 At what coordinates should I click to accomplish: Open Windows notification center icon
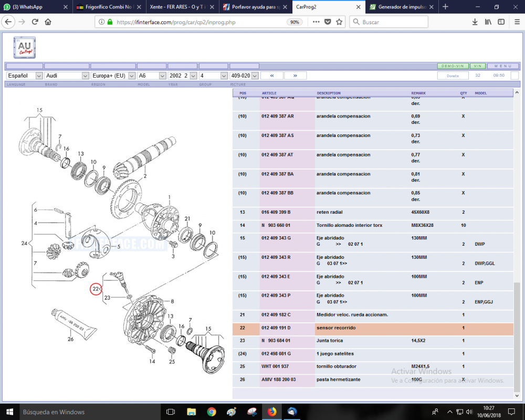tap(511, 412)
